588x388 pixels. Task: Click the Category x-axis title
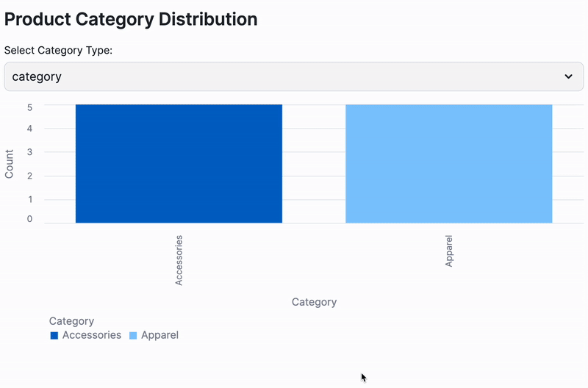tap(314, 302)
